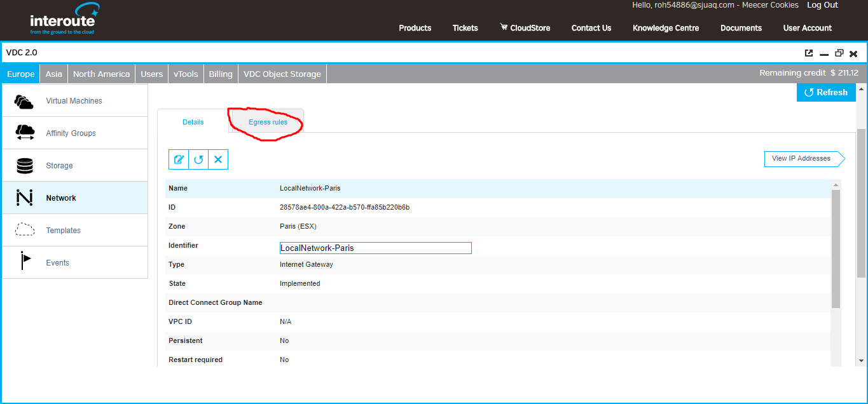Click the Refresh button
The width and height of the screenshot is (868, 404).
tap(826, 92)
